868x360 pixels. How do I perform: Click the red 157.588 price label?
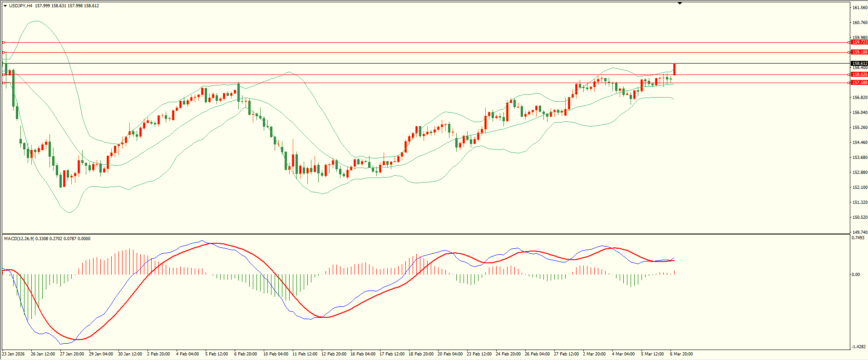pos(859,83)
